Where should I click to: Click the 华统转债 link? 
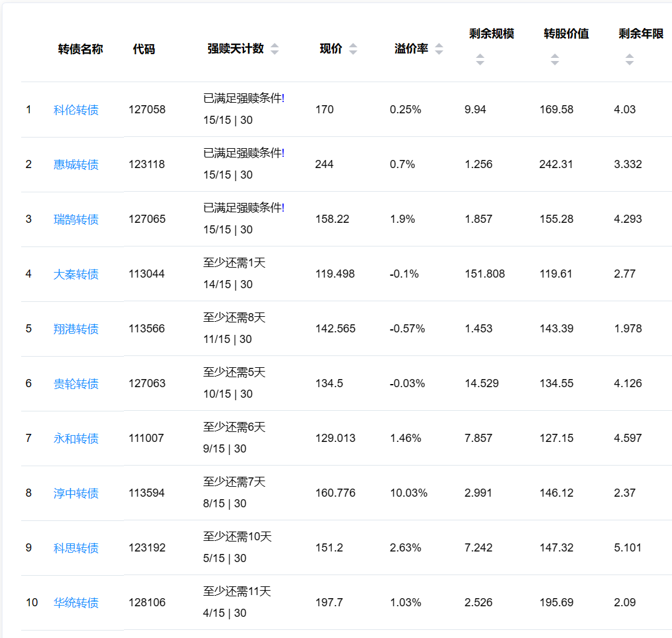pos(76,603)
